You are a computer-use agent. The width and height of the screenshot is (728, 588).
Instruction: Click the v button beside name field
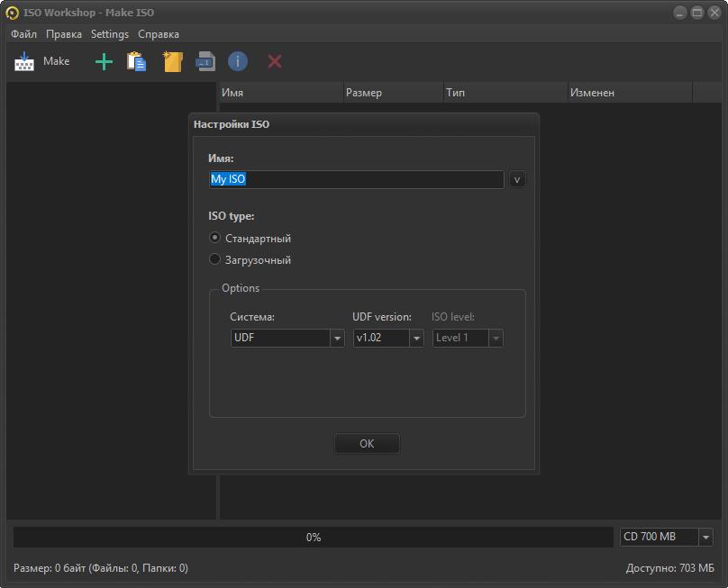(517, 179)
